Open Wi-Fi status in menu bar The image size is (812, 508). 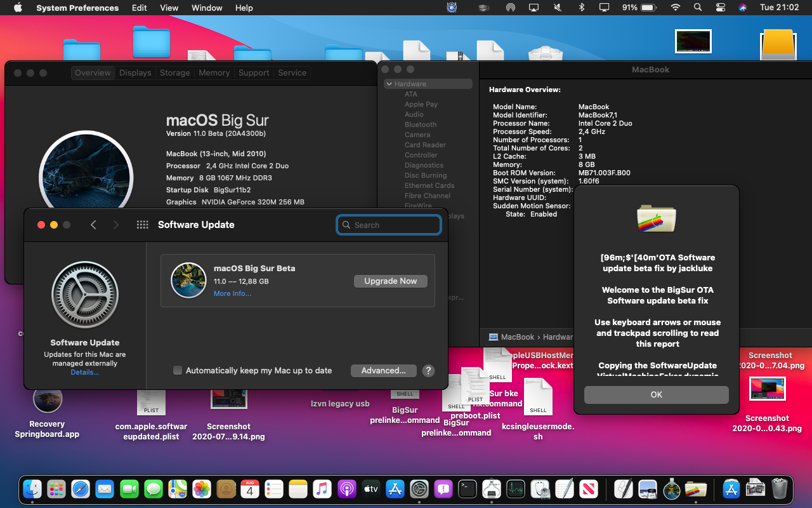[x=676, y=8]
